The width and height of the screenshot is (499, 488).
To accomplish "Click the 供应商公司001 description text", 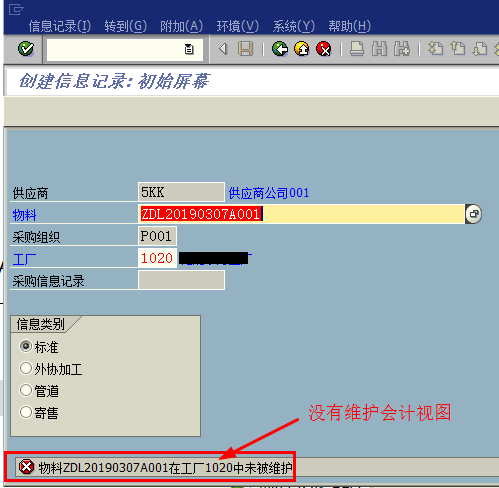I will click(x=269, y=193).
